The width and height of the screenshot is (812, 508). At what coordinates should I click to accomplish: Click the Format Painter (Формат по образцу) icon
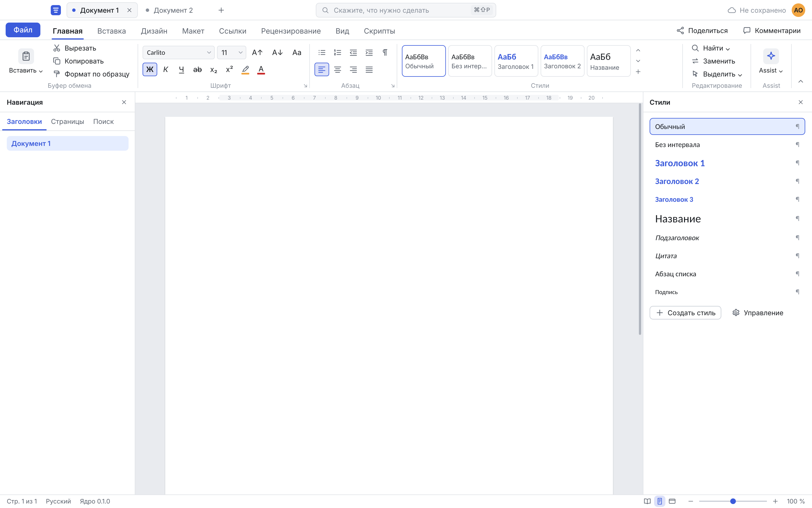coord(57,74)
